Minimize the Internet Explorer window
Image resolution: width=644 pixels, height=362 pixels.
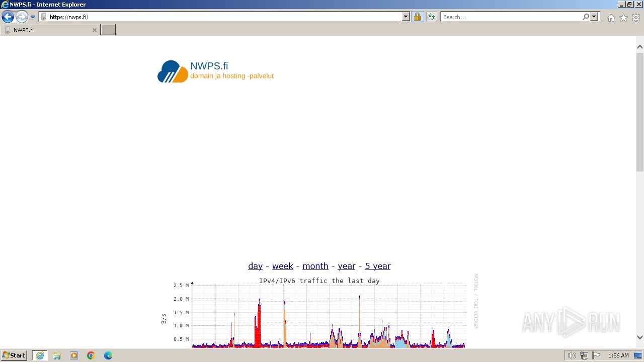tap(621, 4)
